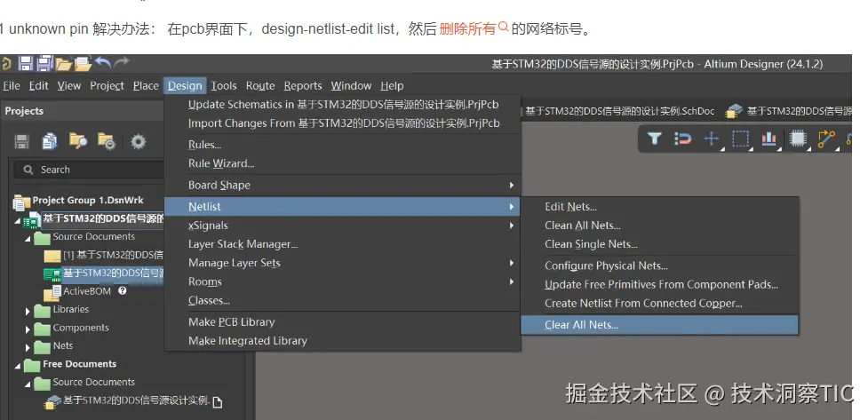This screenshot has height=420, width=868.
Task: Choose Edit Nets... from the Netlist submenu
Action: 659,206
